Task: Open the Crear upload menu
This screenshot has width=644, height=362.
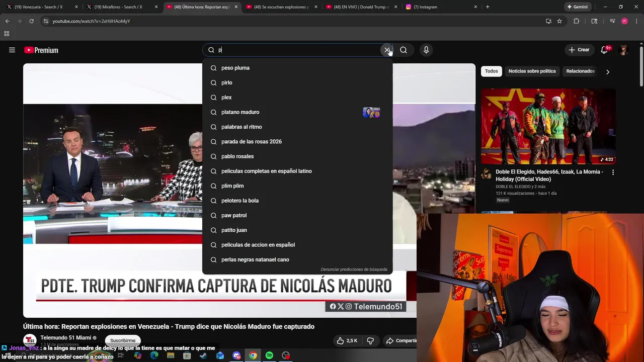Action: [x=579, y=50]
